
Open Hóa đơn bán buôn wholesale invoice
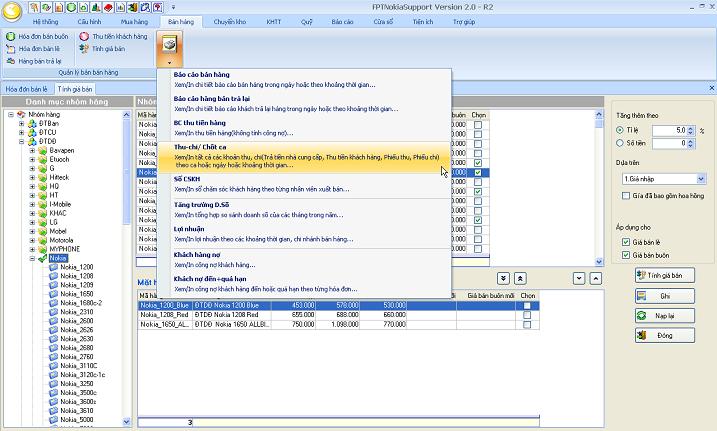tap(37, 36)
